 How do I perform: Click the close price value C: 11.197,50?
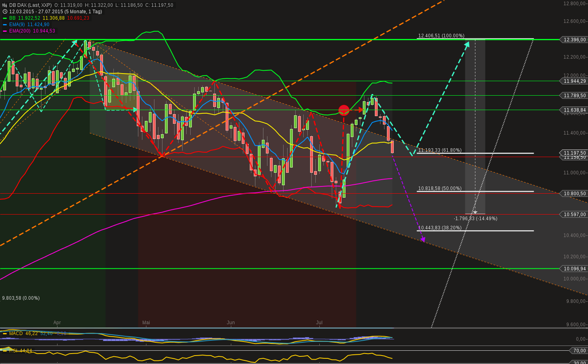[159, 5]
